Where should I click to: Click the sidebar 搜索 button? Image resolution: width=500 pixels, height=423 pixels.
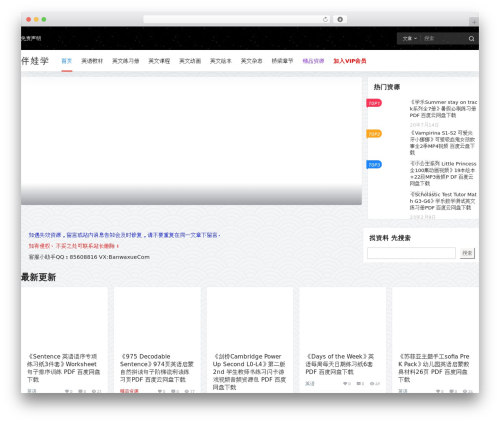pos(467,253)
